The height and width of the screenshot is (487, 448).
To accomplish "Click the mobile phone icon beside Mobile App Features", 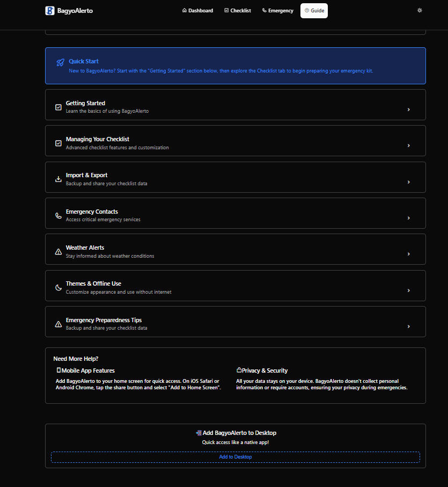I will coord(58,370).
